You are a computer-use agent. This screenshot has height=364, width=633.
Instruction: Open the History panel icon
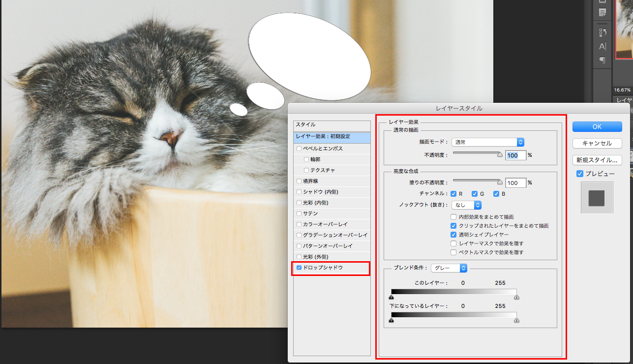click(x=603, y=32)
